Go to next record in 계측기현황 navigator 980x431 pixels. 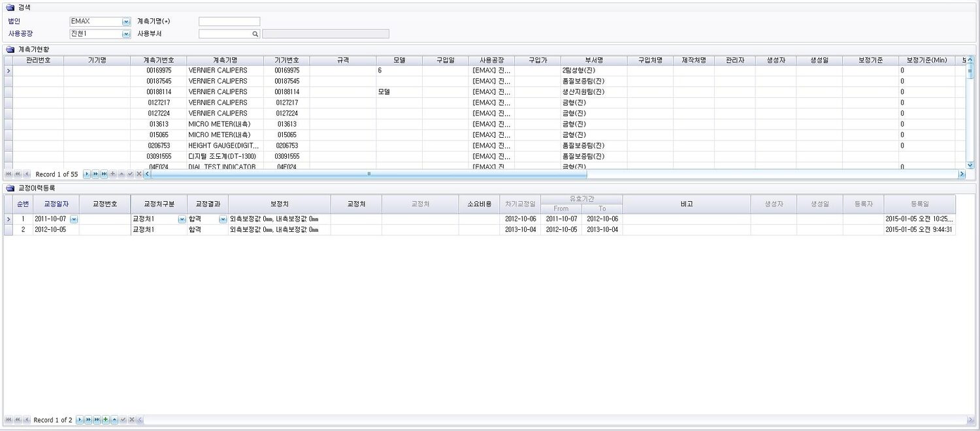click(x=86, y=174)
